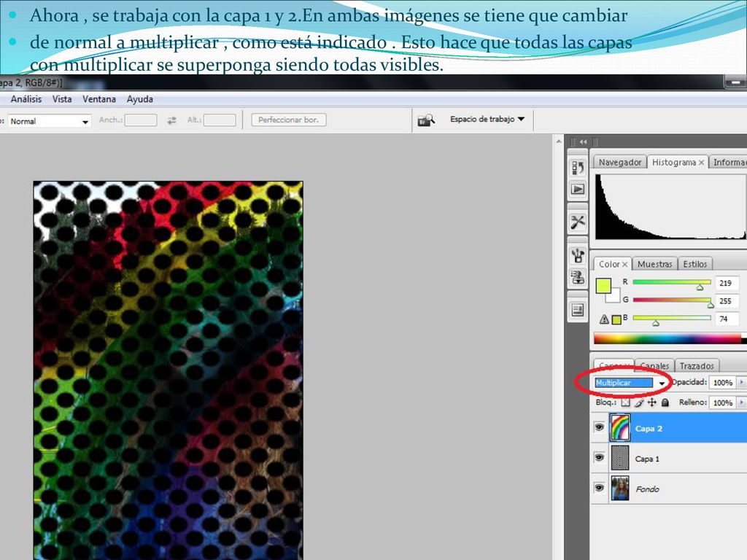
Task: Open the Clone Source stamp icon
Action: tap(578, 277)
